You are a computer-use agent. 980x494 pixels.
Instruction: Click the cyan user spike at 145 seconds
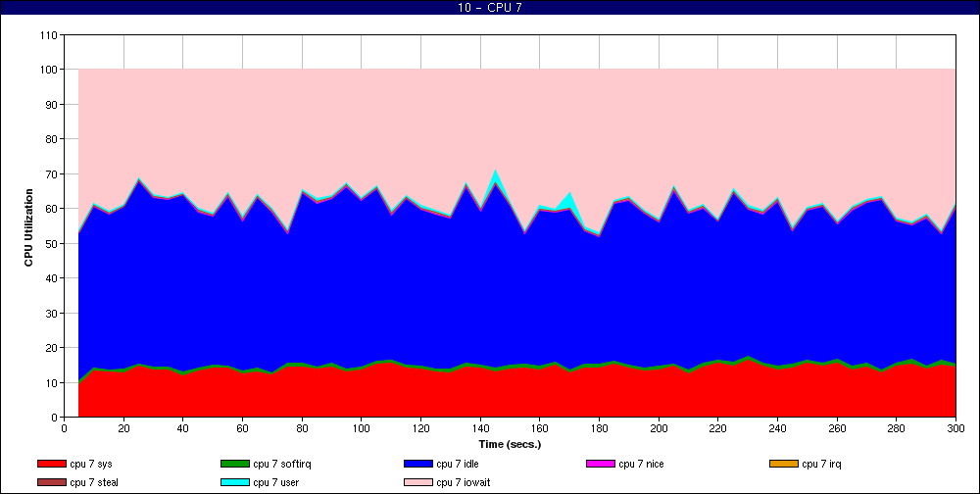(x=496, y=177)
